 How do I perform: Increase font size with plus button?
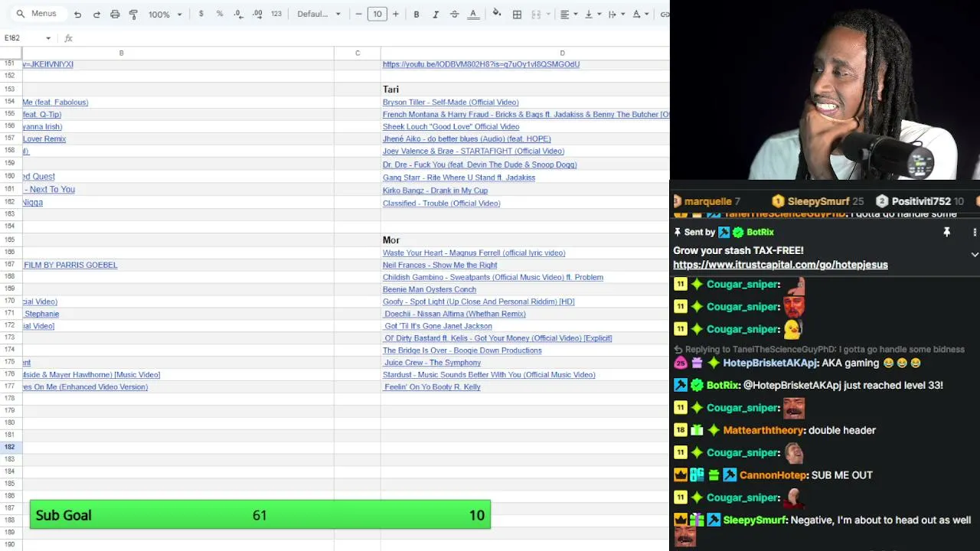click(x=396, y=14)
